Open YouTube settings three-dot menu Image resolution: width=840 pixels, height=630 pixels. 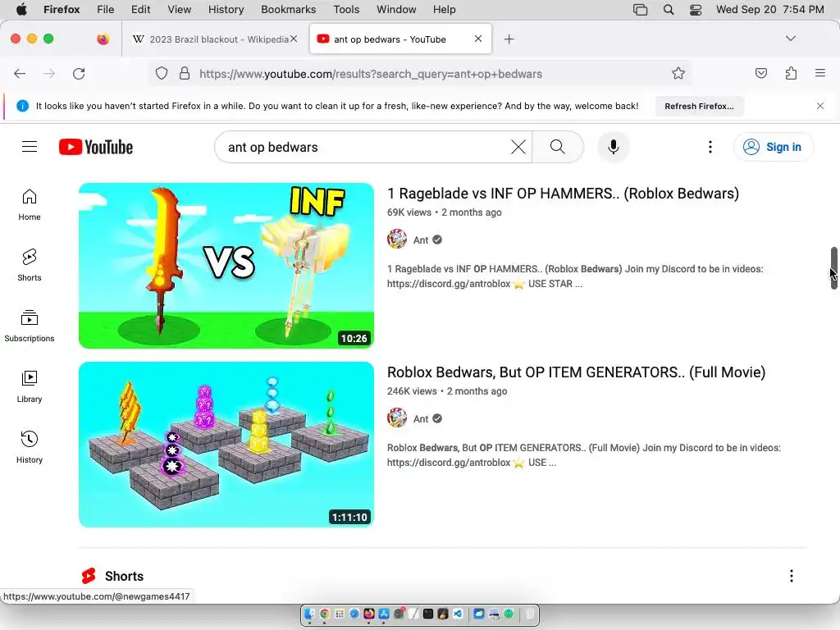pyautogui.click(x=710, y=147)
